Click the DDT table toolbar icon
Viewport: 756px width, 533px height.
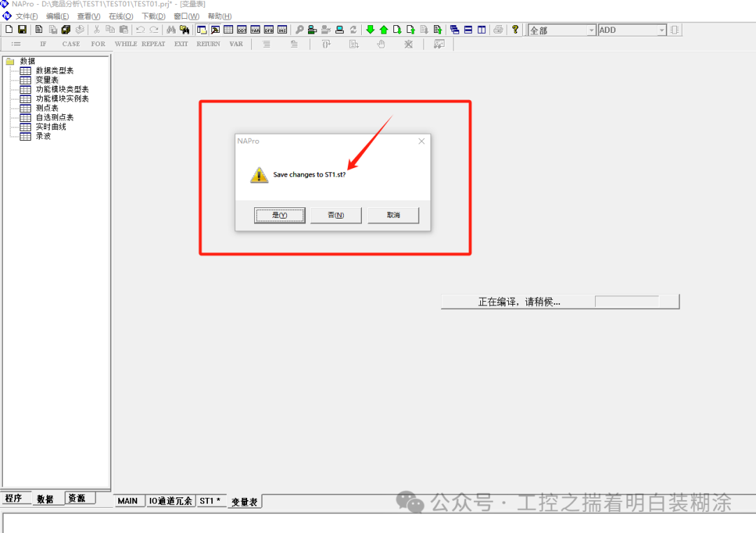pos(241,30)
